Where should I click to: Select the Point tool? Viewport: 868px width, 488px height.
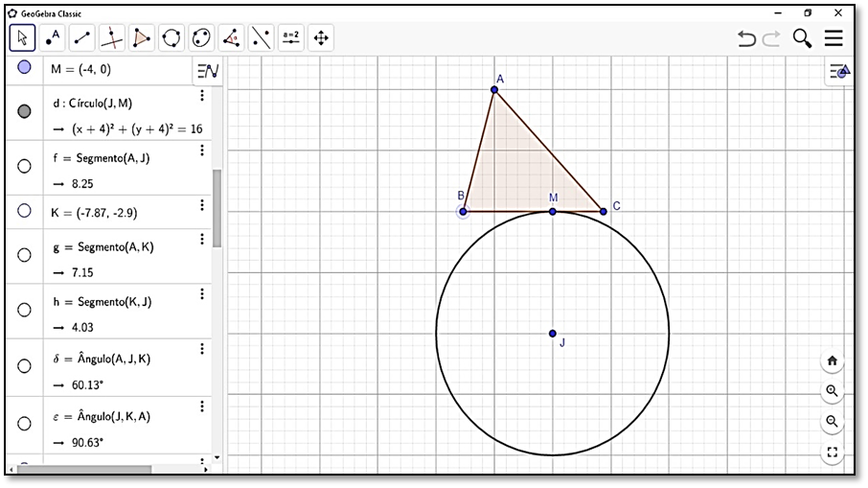click(x=52, y=37)
